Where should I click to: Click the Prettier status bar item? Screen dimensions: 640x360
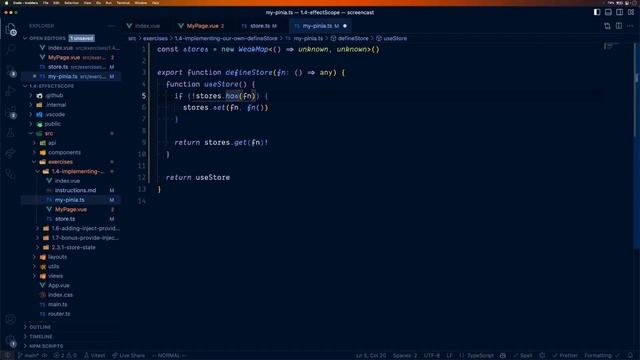tap(564, 356)
